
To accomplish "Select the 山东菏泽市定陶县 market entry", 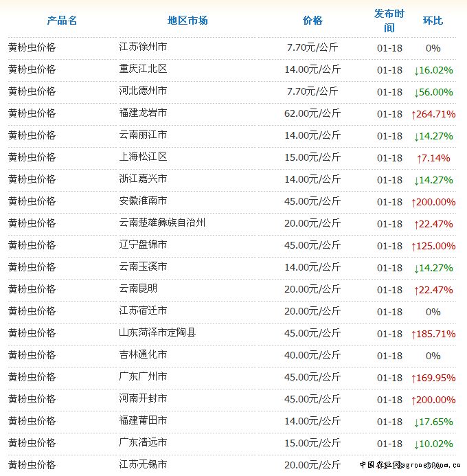I will [157, 334].
